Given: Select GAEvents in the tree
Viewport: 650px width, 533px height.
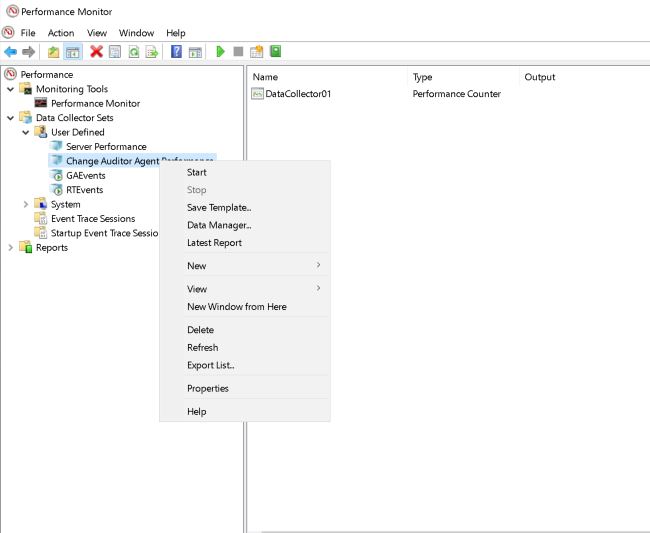Looking at the screenshot, I should 86,175.
